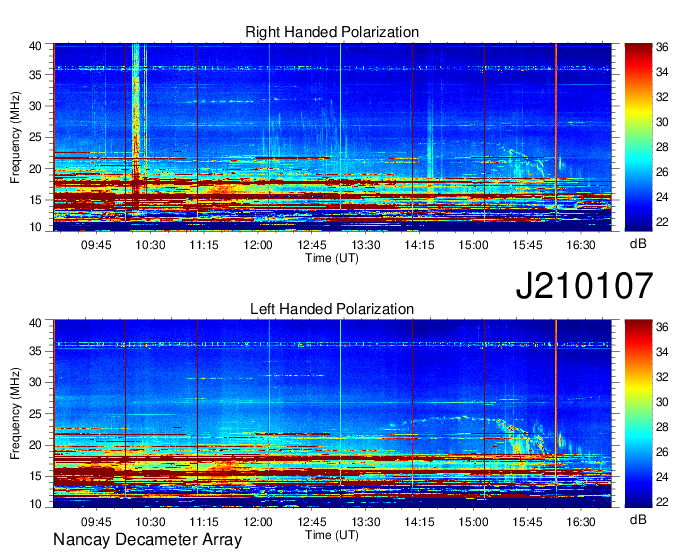The height and width of the screenshot is (552, 680).
Task: Click the 20 MHz tick on Right Handed frequency axis
Action: (x=35, y=169)
